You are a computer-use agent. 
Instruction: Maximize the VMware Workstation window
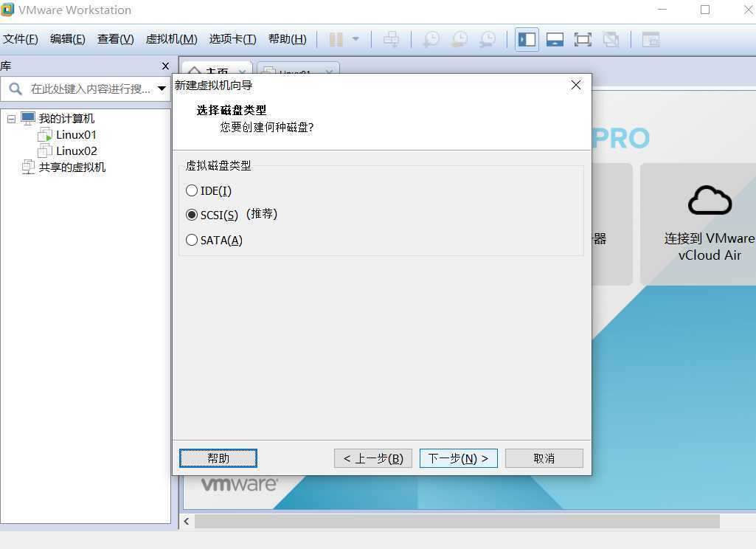705,10
